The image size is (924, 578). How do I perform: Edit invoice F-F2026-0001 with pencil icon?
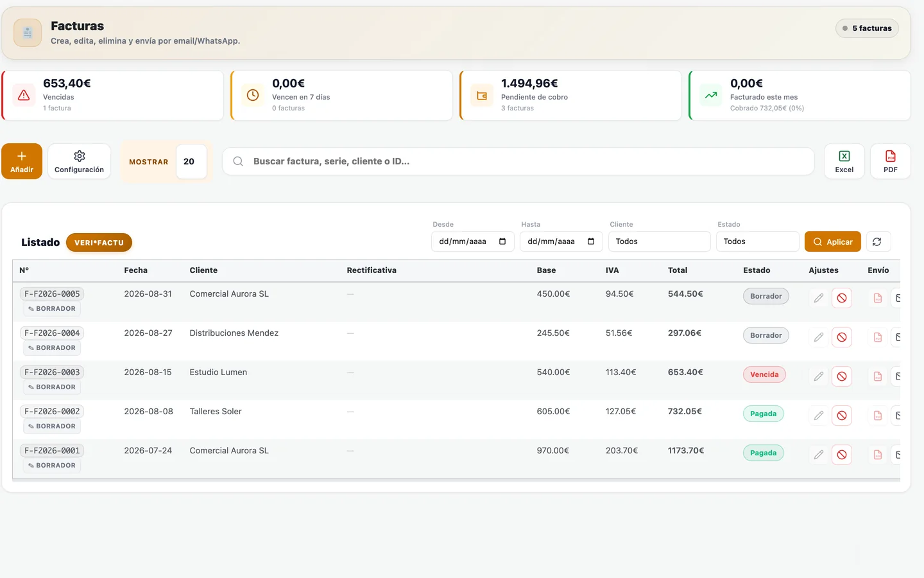(x=819, y=455)
